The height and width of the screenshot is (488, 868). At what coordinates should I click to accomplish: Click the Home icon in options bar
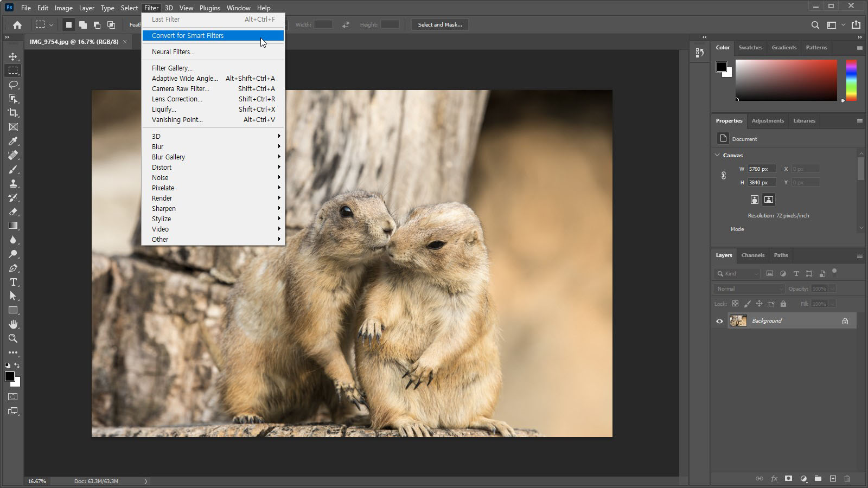pyautogui.click(x=17, y=25)
